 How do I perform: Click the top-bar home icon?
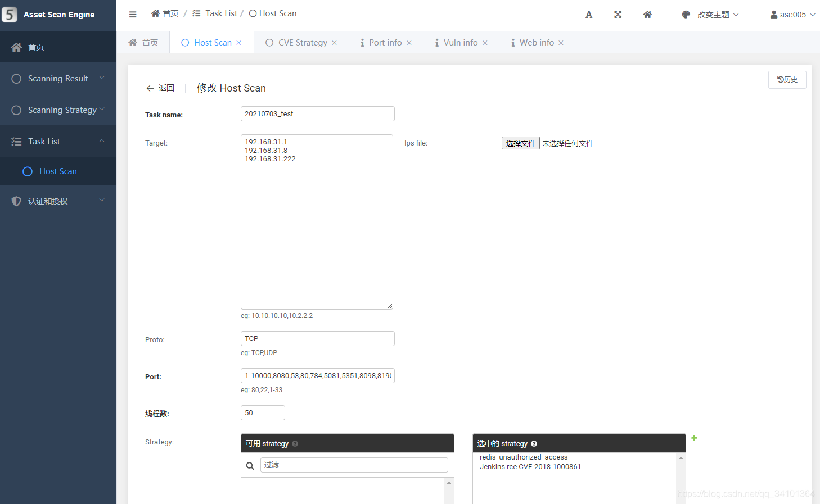pos(647,15)
